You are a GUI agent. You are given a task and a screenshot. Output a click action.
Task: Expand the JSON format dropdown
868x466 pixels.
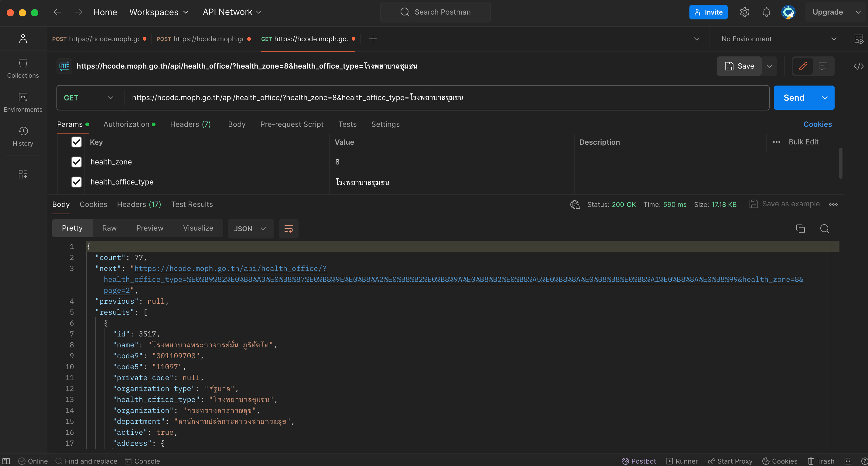pyautogui.click(x=251, y=229)
